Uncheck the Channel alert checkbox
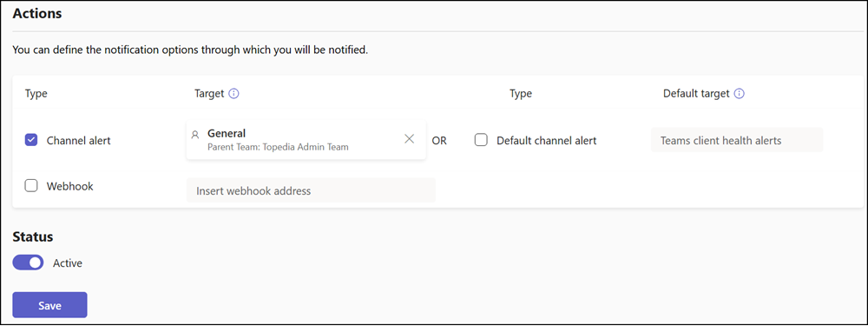This screenshot has height=326, width=868. coord(31,140)
